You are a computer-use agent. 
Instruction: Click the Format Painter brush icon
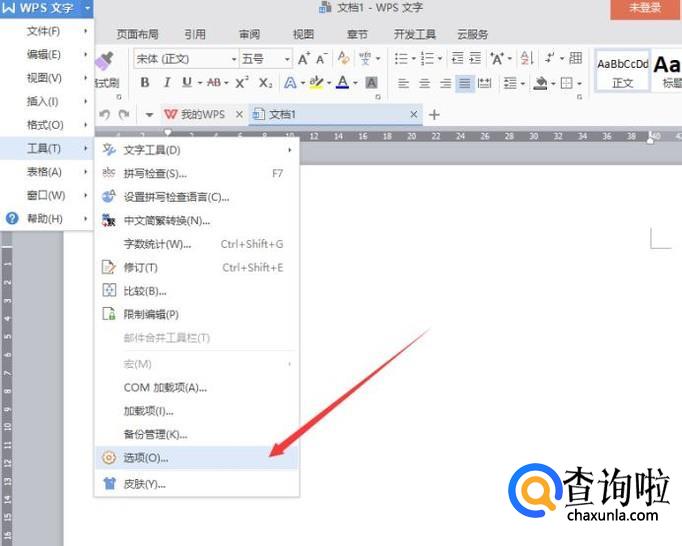(105, 63)
